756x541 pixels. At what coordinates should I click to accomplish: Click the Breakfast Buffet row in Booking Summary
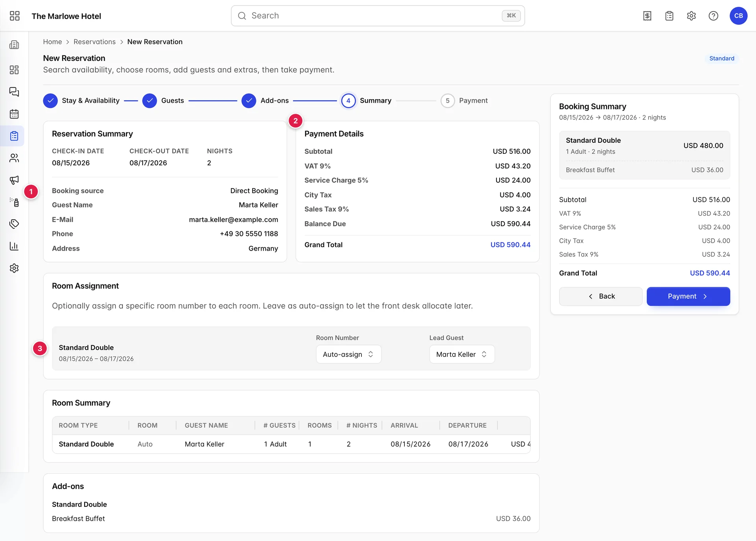click(645, 170)
